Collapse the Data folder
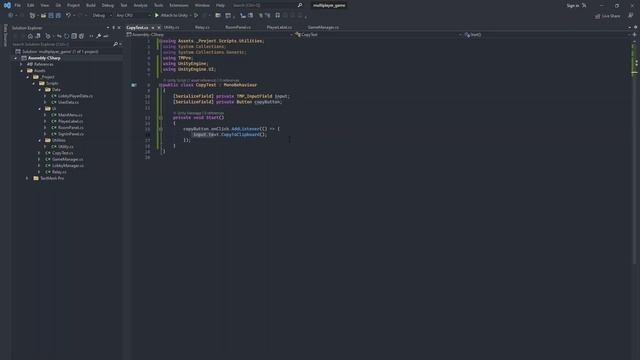The width and height of the screenshot is (640, 360). coord(40,89)
